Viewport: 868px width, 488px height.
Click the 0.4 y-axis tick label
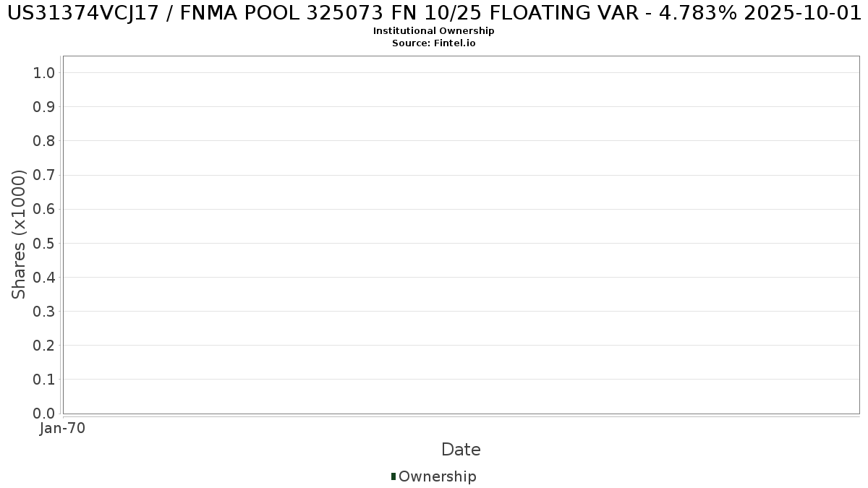44,277
